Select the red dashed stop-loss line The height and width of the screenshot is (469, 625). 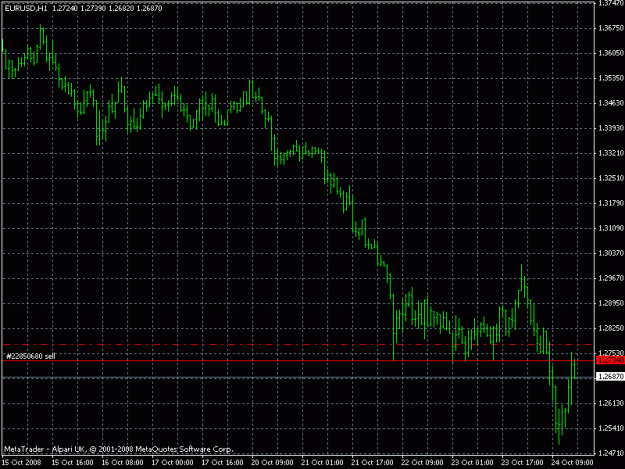(298, 344)
